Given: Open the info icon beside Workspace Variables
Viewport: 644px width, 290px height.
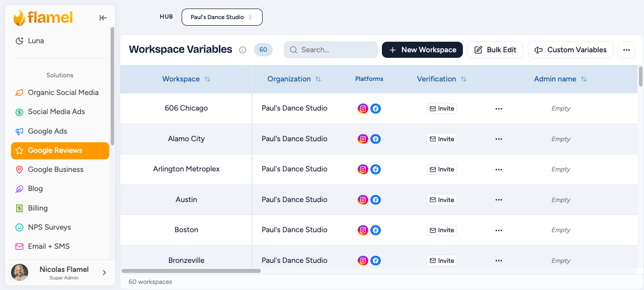Looking at the screenshot, I should (x=243, y=50).
